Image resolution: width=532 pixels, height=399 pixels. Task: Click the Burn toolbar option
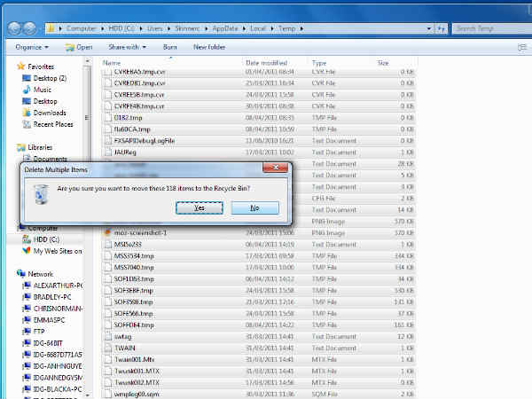click(x=170, y=47)
